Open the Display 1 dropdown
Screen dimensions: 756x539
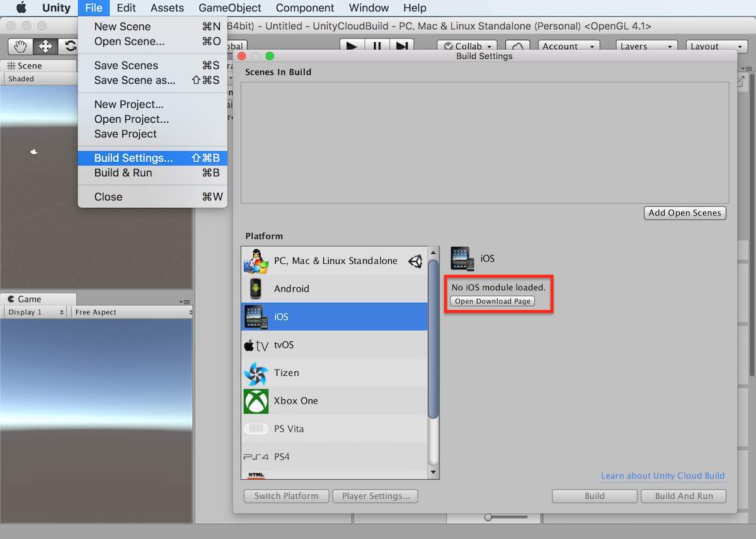coord(35,312)
